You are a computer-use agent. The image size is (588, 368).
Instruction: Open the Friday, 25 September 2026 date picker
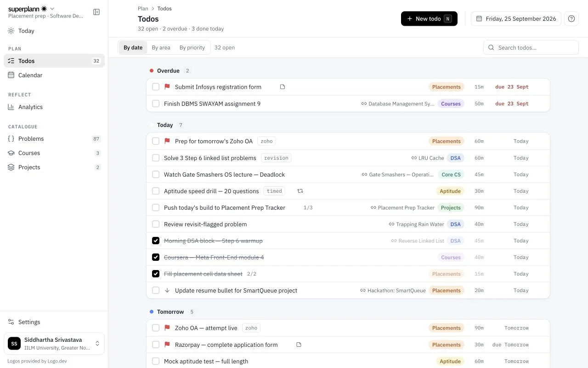(516, 19)
